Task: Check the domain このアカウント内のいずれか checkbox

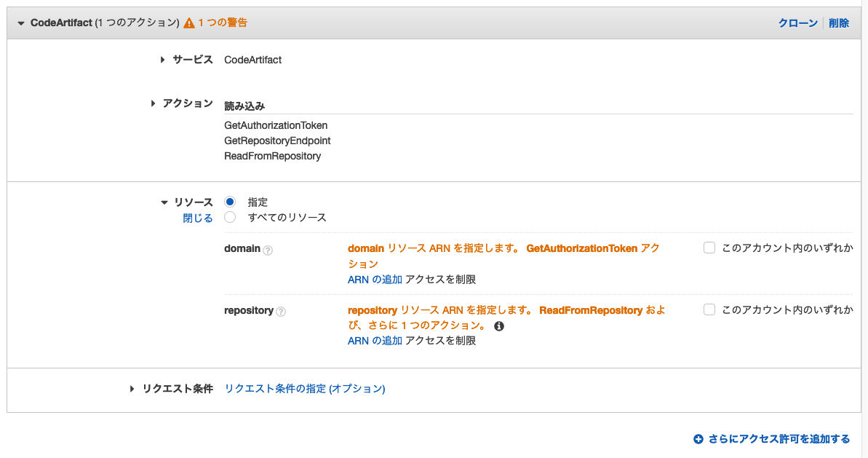Action: tap(709, 248)
